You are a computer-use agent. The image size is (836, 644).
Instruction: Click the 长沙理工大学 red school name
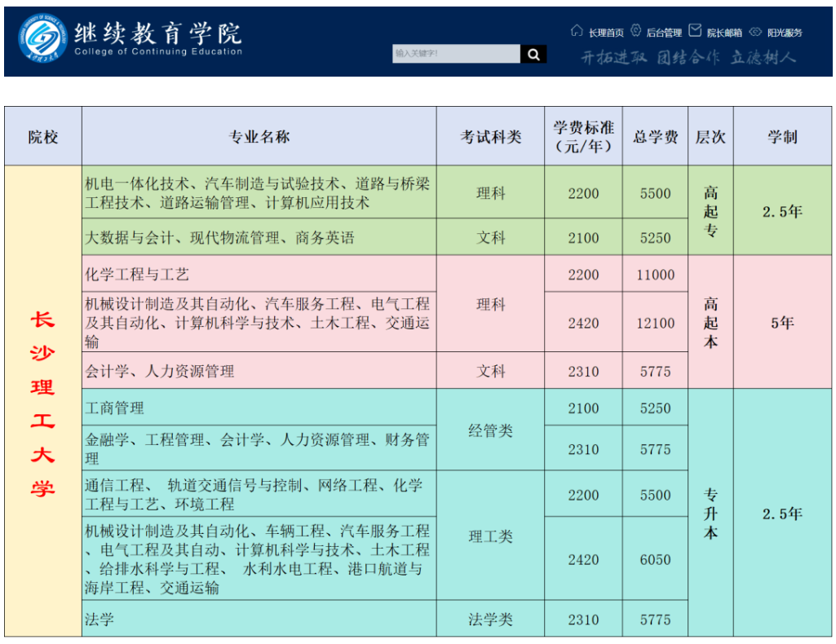[x=42, y=404]
